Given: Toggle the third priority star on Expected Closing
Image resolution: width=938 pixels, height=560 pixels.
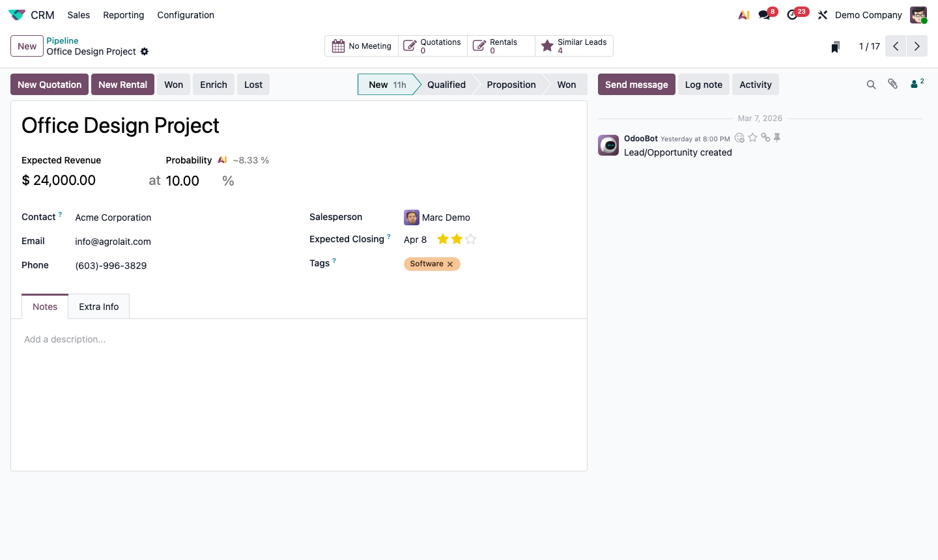Looking at the screenshot, I should (470, 239).
